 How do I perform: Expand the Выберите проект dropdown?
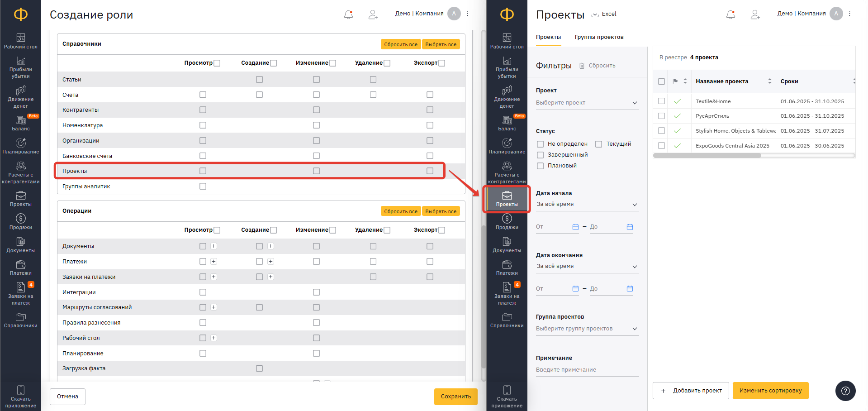click(587, 103)
